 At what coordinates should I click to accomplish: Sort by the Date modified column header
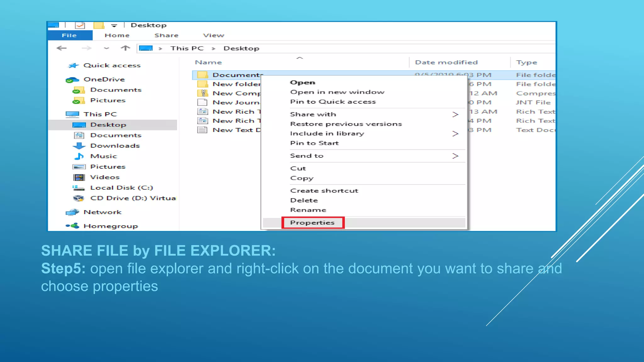click(446, 63)
